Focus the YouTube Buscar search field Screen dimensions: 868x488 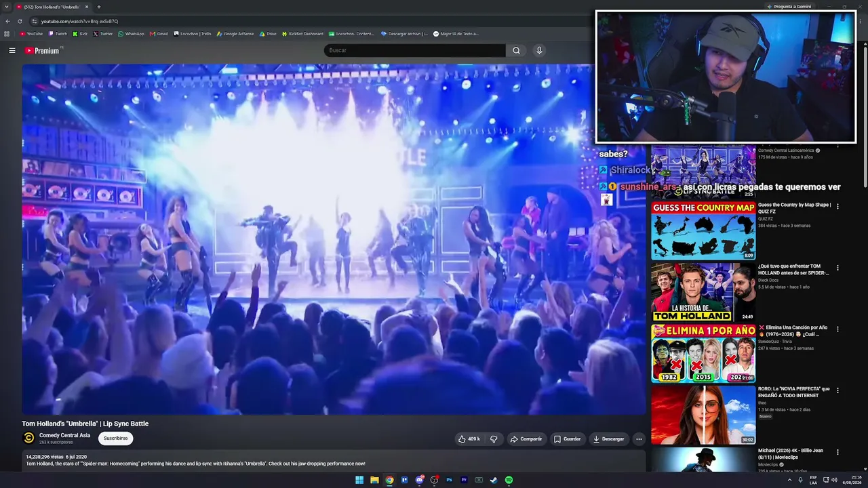(414, 50)
